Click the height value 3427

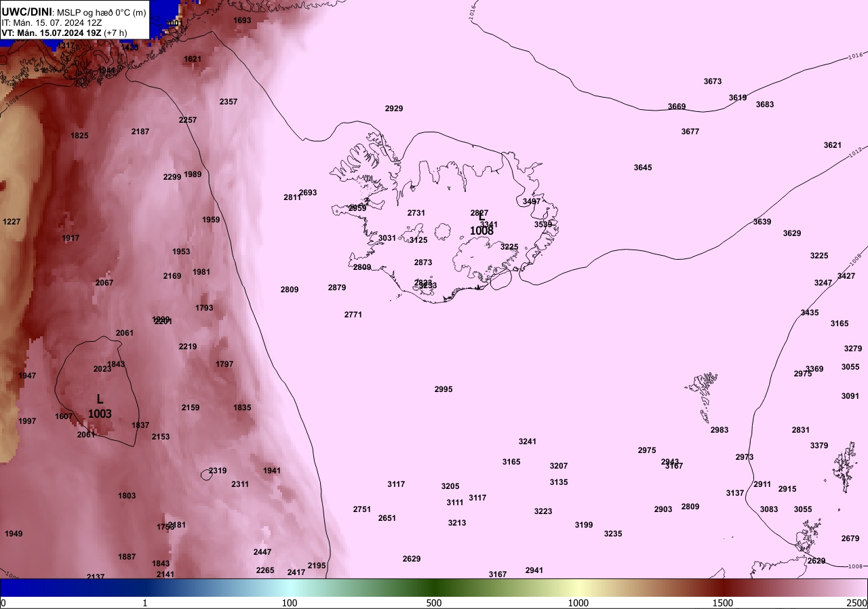(846, 276)
